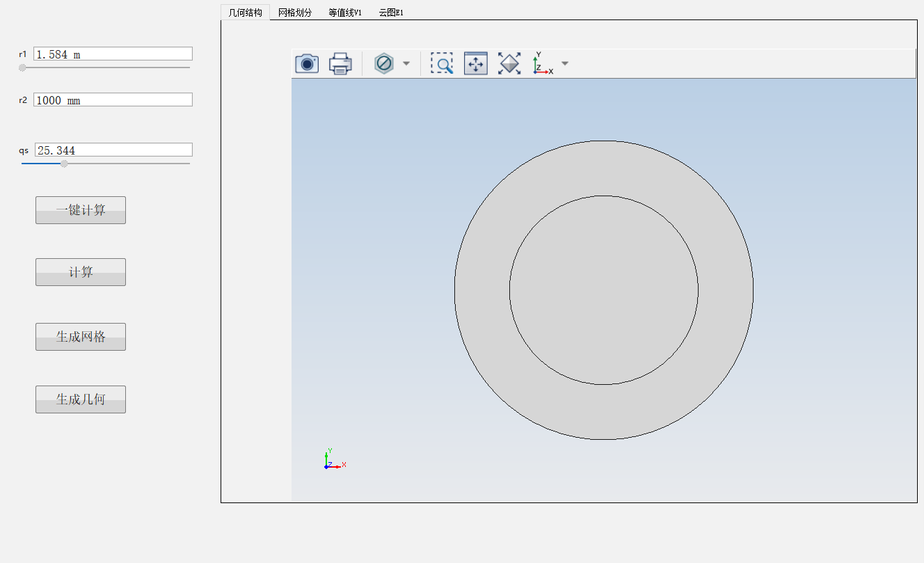Click the qs slider handle
The height and width of the screenshot is (563, 924).
(64, 164)
